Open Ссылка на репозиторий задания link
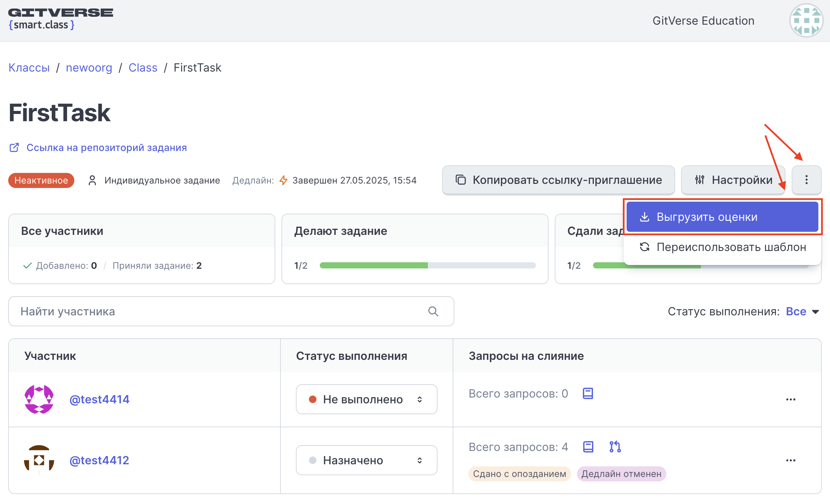 [106, 148]
